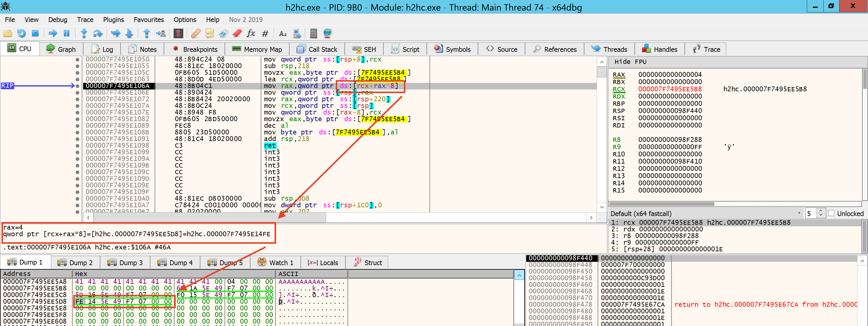Find intermodular calls via phone icon
The height and width of the screenshot is (326, 868).
pyautogui.click(x=297, y=33)
